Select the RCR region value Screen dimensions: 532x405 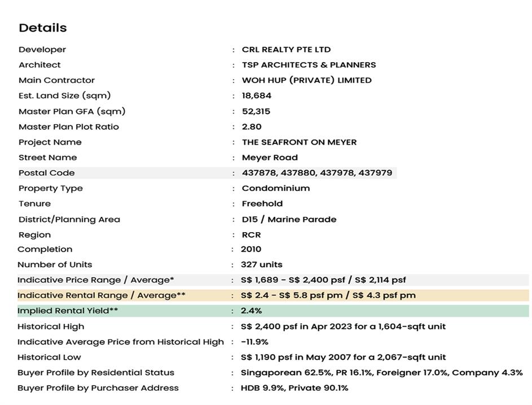[x=251, y=235]
